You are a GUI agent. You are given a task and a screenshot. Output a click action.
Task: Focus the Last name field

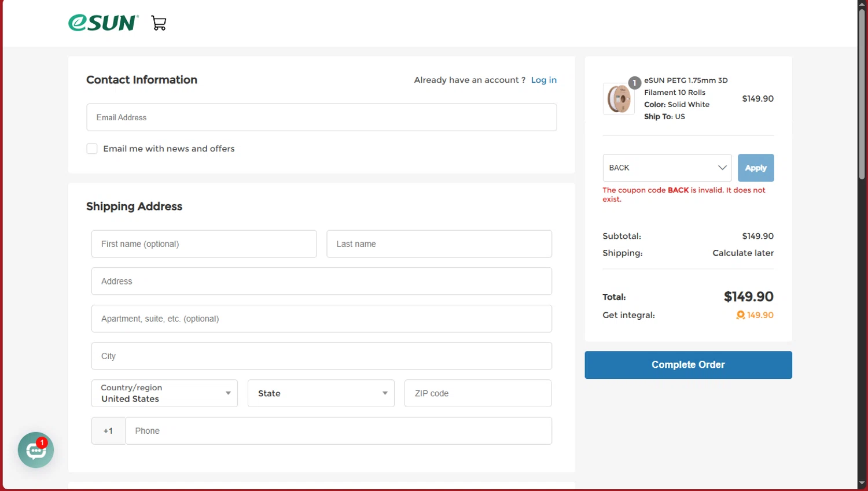(x=439, y=244)
